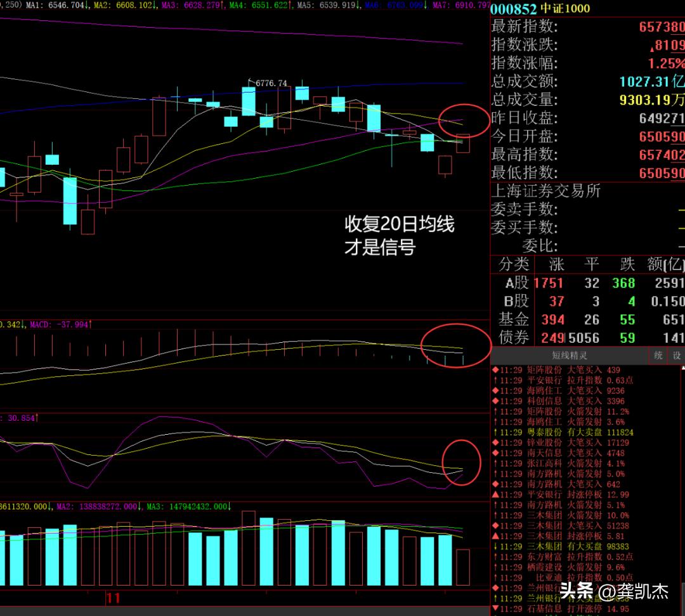Click the 昨日收盘 value 649271

click(662, 118)
